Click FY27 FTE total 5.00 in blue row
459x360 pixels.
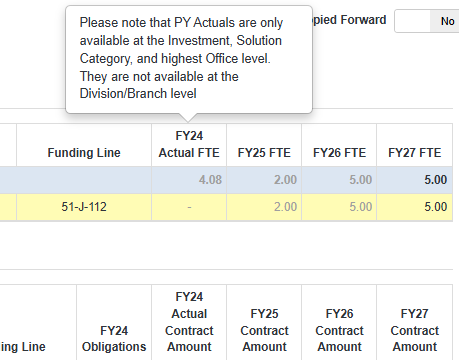point(414,180)
